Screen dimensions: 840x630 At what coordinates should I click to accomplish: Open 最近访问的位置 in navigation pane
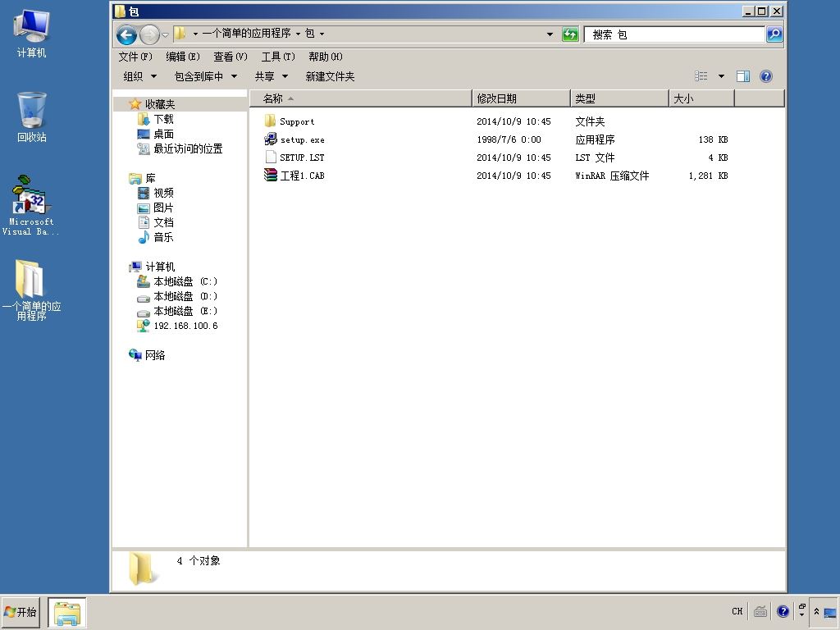point(188,149)
